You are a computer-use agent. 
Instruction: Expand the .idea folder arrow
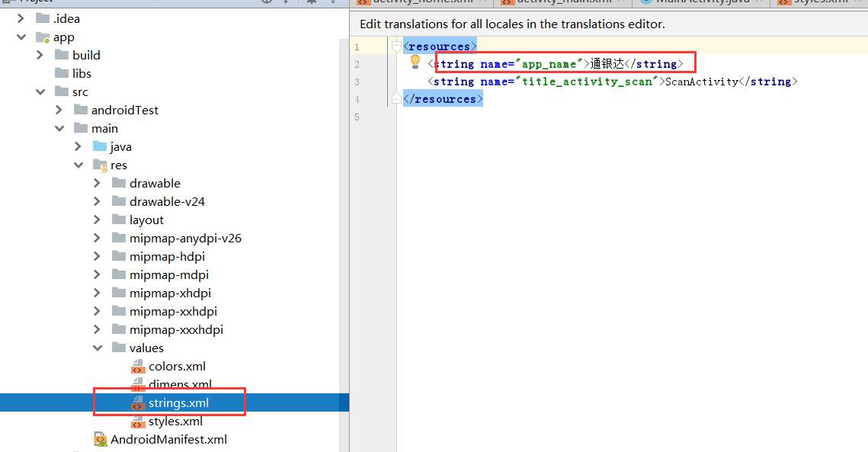click(21, 18)
